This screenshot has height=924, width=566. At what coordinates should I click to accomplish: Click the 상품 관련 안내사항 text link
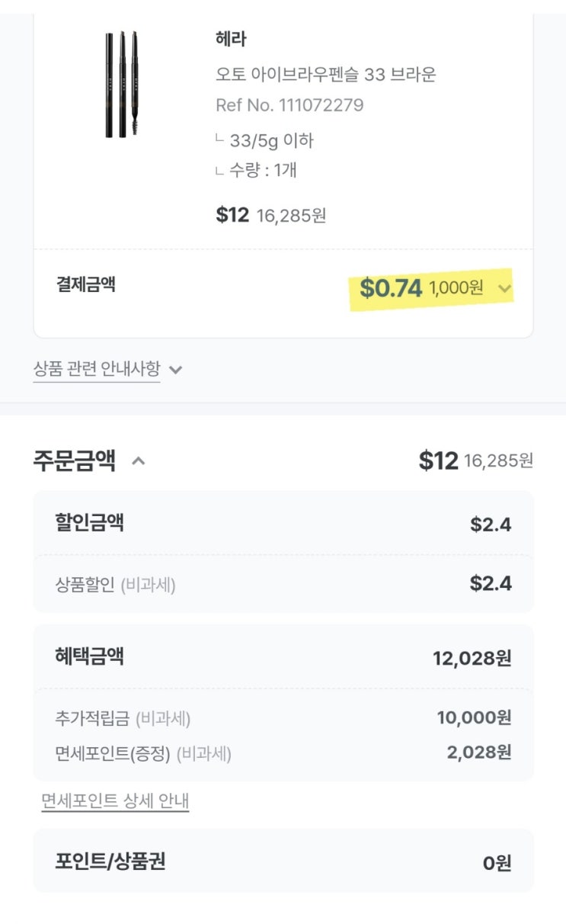(x=97, y=370)
